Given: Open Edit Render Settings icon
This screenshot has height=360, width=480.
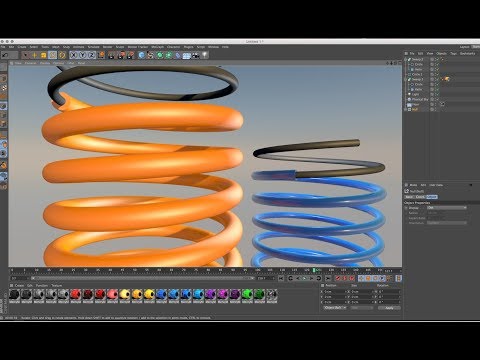Looking at the screenshot, I should click(131, 55).
